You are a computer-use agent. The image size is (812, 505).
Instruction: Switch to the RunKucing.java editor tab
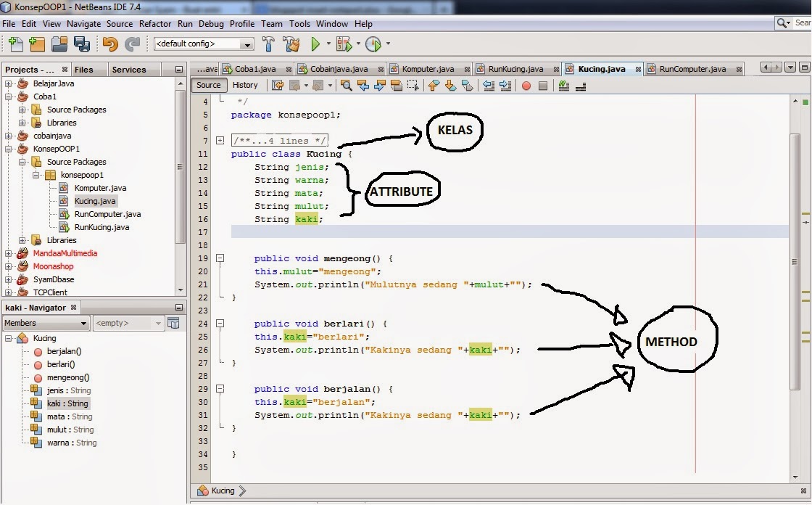515,69
